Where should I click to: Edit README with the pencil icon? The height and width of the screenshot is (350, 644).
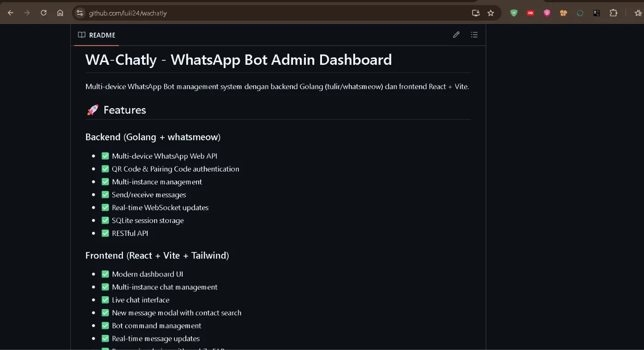click(x=456, y=35)
